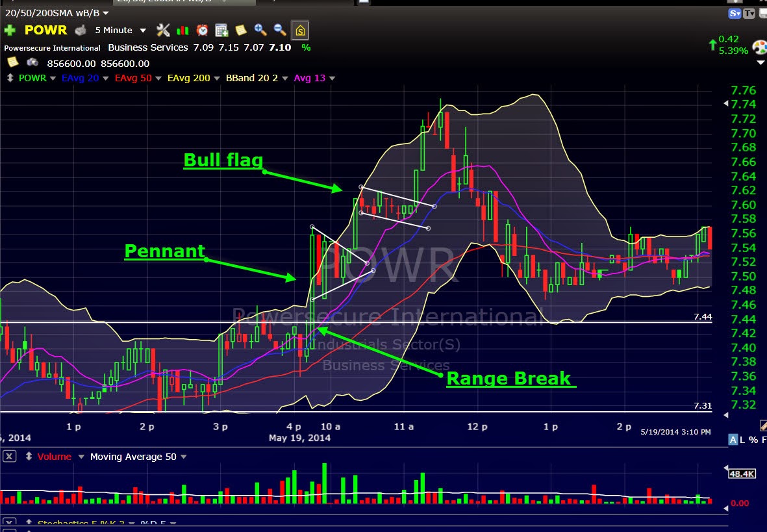Toggle the L scale mode button
The image size is (767, 532).
(742, 440)
